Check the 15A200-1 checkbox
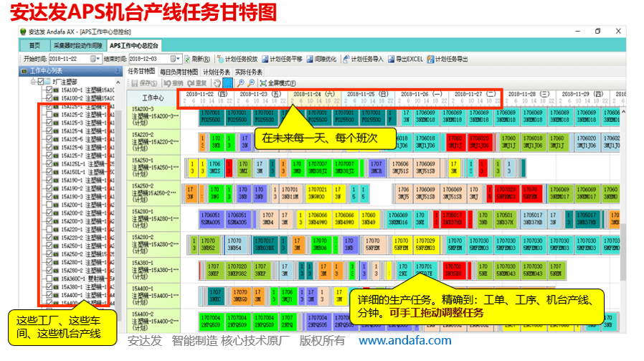The width and height of the screenshot is (644, 361). [x=49, y=205]
